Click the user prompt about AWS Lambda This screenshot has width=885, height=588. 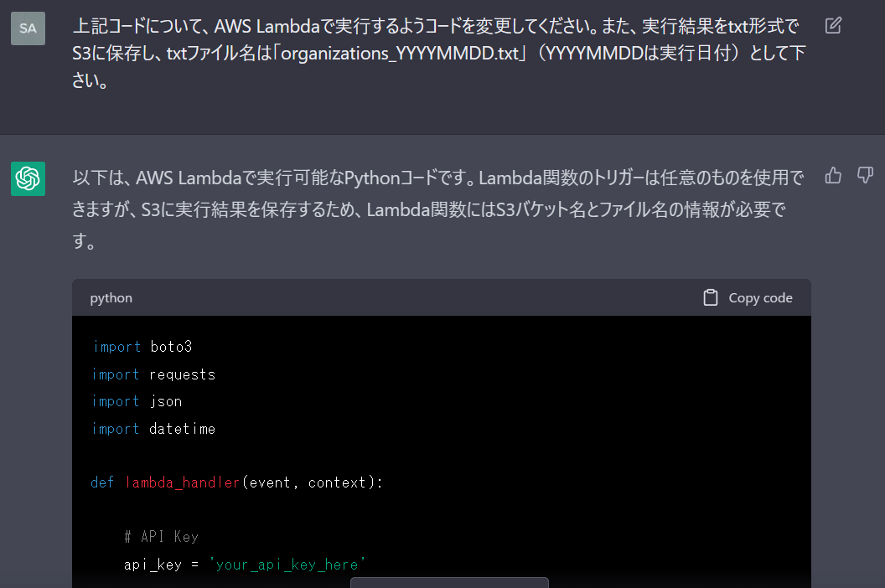point(438,53)
